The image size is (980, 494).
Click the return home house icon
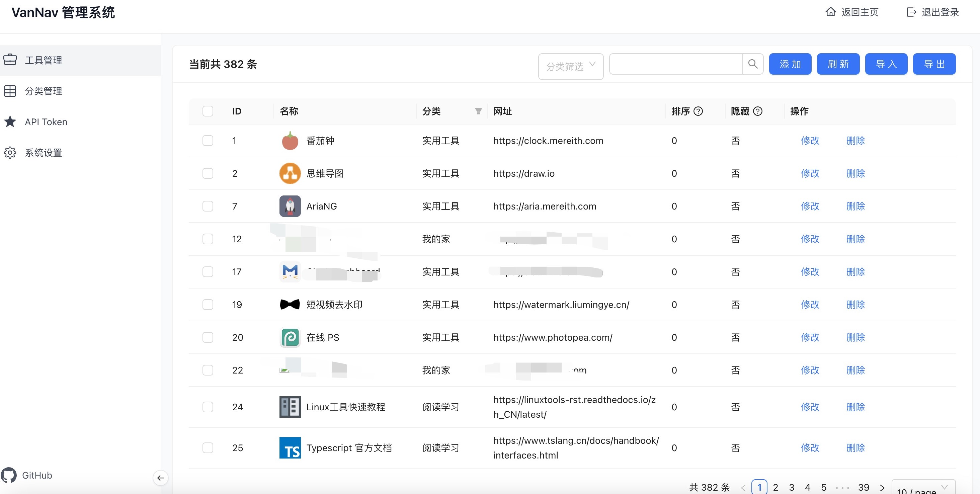(x=830, y=12)
